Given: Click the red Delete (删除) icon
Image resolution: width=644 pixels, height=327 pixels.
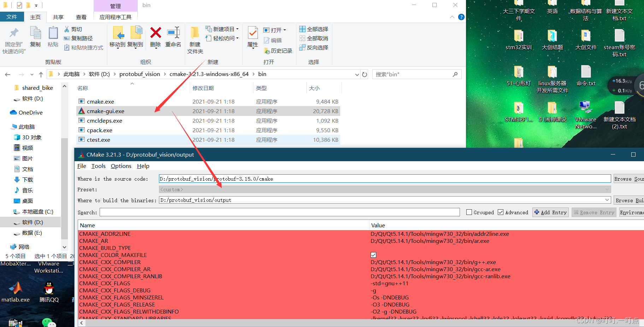Looking at the screenshot, I should click(155, 33).
